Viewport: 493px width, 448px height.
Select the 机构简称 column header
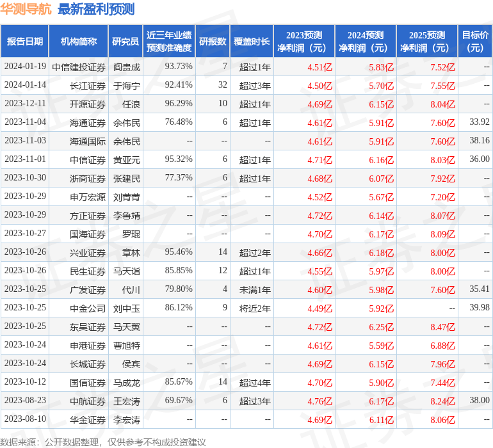point(79,41)
